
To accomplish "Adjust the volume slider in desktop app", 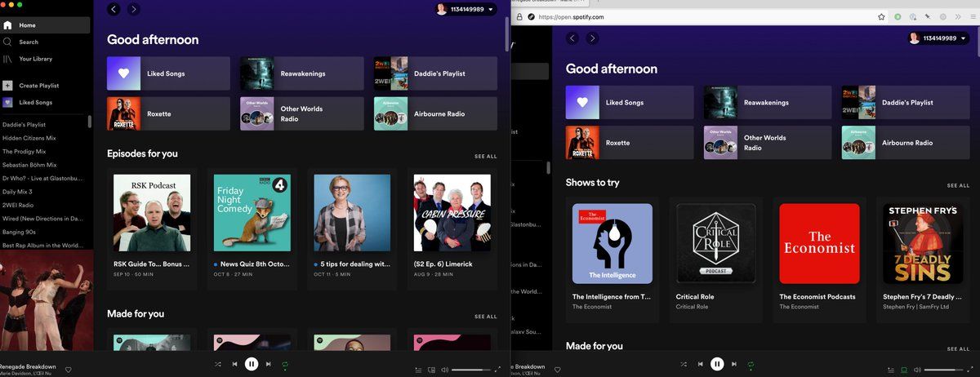I will click(471, 370).
